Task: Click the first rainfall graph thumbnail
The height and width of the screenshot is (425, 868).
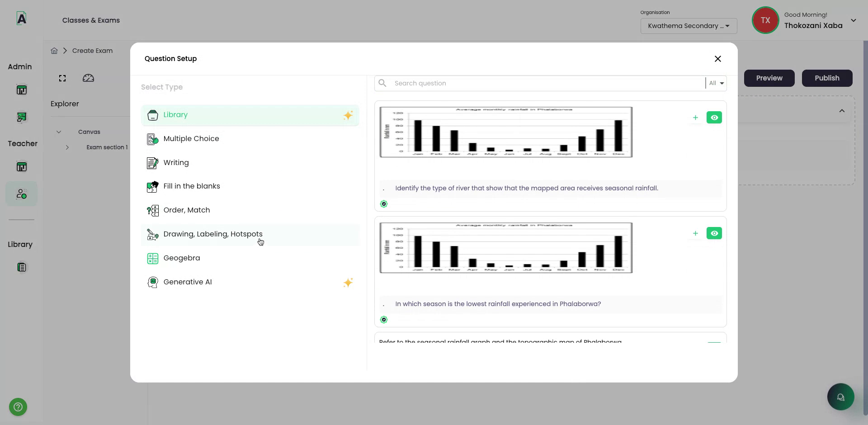Action: pyautogui.click(x=505, y=132)
